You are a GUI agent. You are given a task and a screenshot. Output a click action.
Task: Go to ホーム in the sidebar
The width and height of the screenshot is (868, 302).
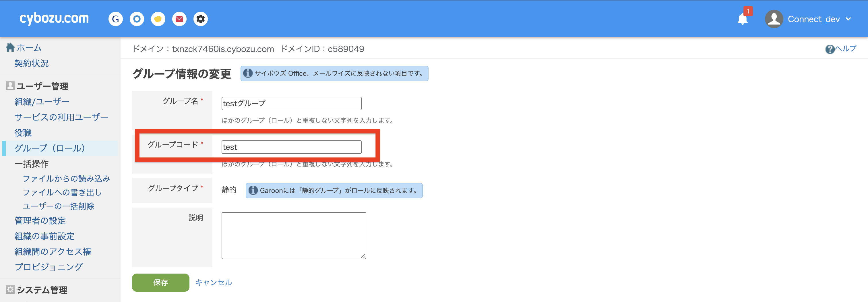click(29, 48)
